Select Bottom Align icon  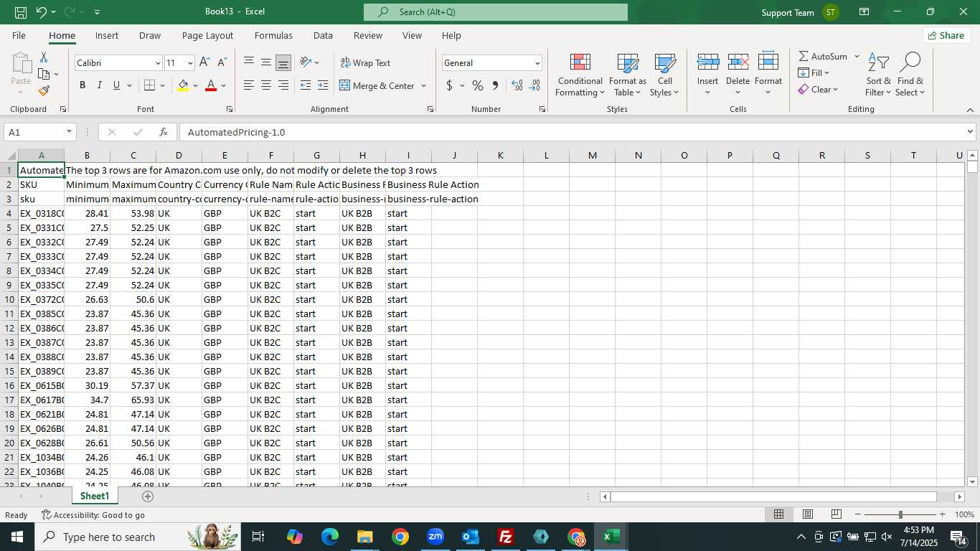point(283,63)
